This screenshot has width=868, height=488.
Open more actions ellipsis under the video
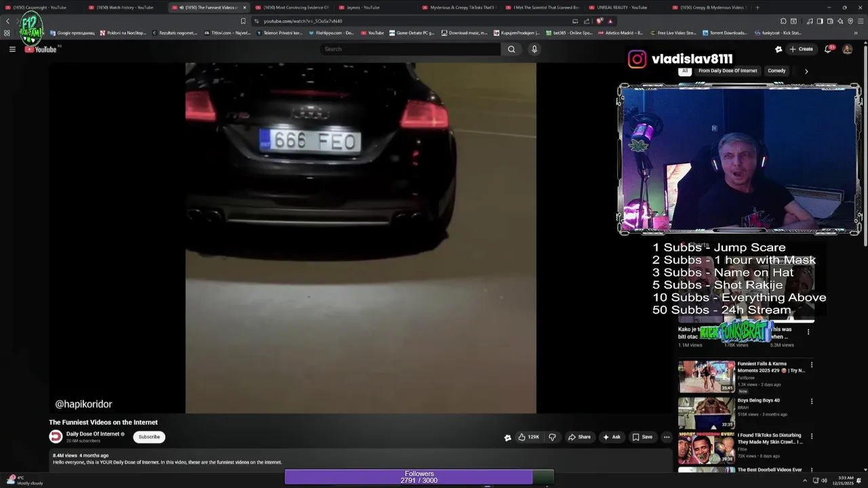point(667,437)
